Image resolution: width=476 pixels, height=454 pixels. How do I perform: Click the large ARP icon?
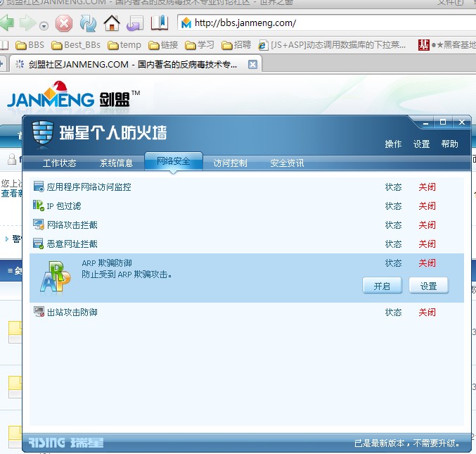coord(55,277)
